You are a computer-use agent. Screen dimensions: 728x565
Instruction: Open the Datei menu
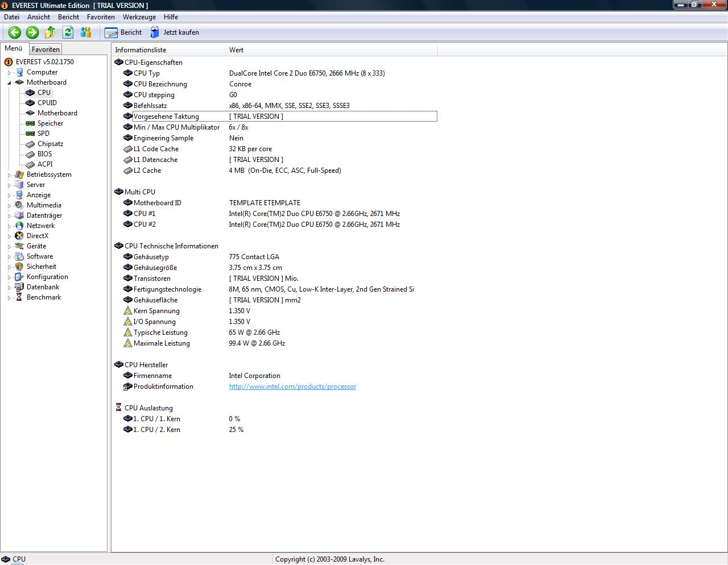(11, 17)
